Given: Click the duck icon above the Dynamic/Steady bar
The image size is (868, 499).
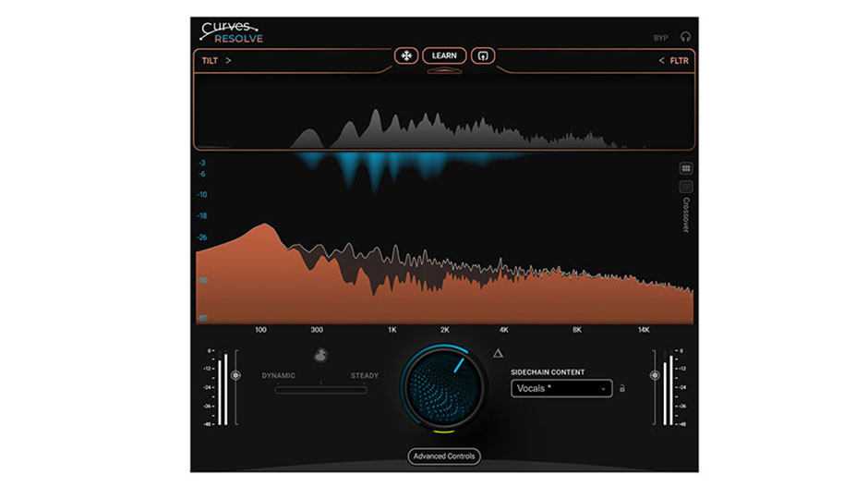Looking at the screenshot, I should click(321, 355).
